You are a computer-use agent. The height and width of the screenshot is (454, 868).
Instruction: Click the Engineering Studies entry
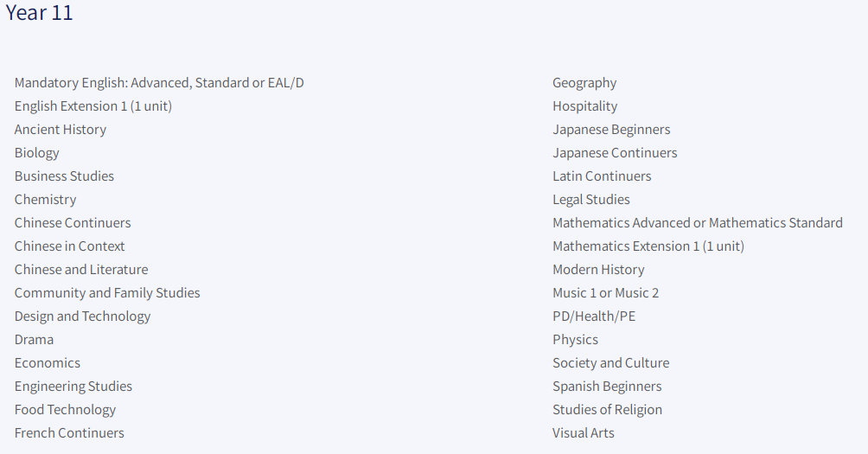[73, 387]
